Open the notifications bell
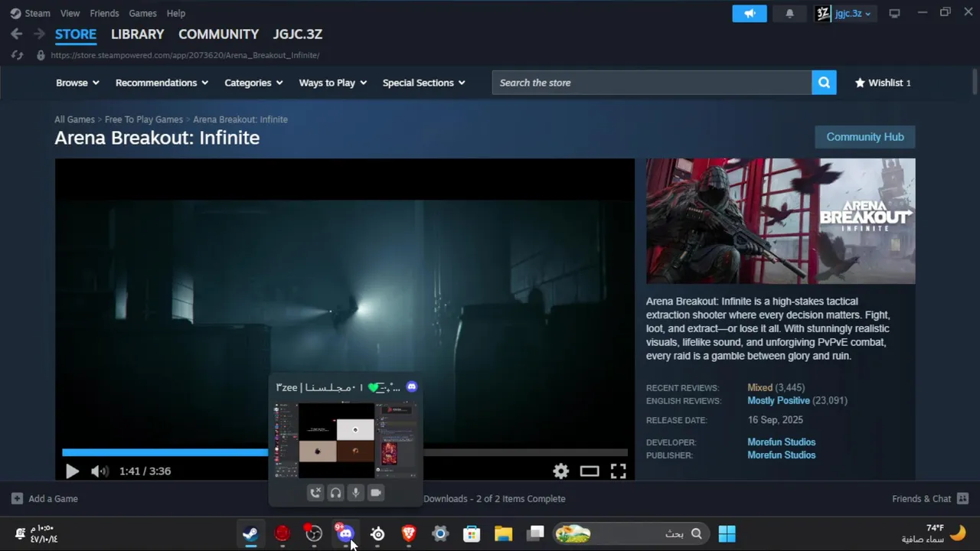The image size is (980, 551). coord(789,13)
